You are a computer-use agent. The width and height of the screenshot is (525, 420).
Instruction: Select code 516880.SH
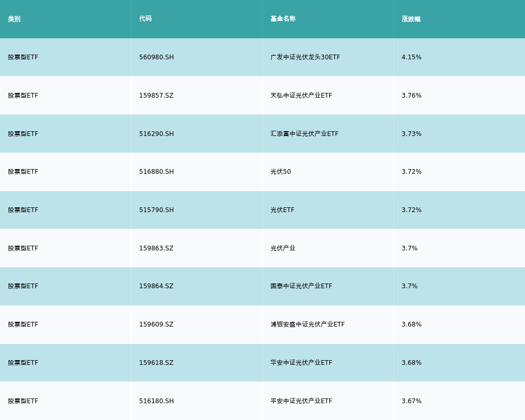156,172
